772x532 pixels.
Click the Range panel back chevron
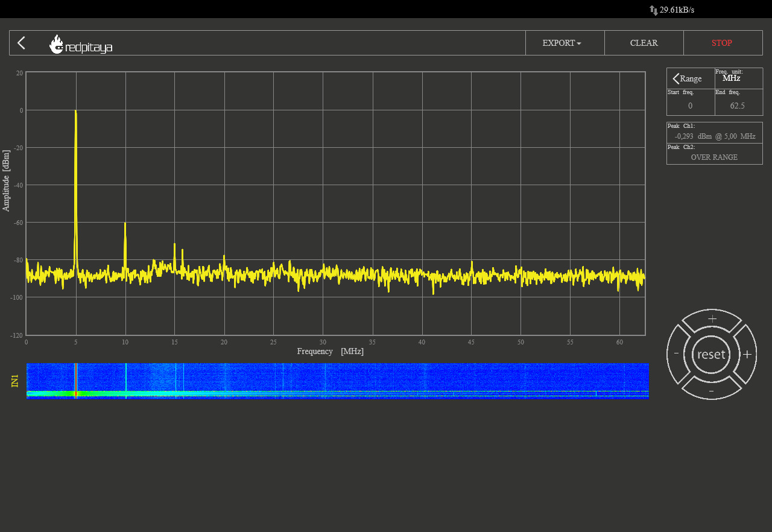[675, 79]
